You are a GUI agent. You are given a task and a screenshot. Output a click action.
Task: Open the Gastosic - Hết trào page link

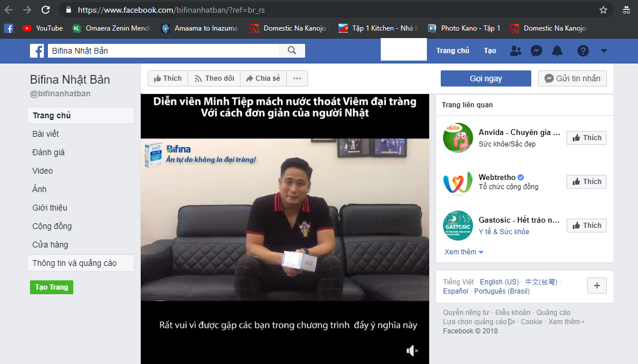[x=519, y=220]
